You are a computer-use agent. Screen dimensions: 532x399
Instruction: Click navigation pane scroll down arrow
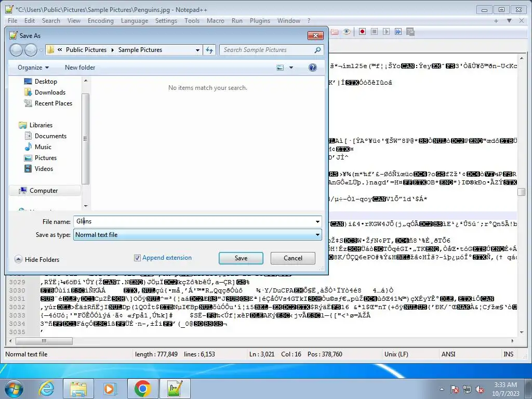86,206
